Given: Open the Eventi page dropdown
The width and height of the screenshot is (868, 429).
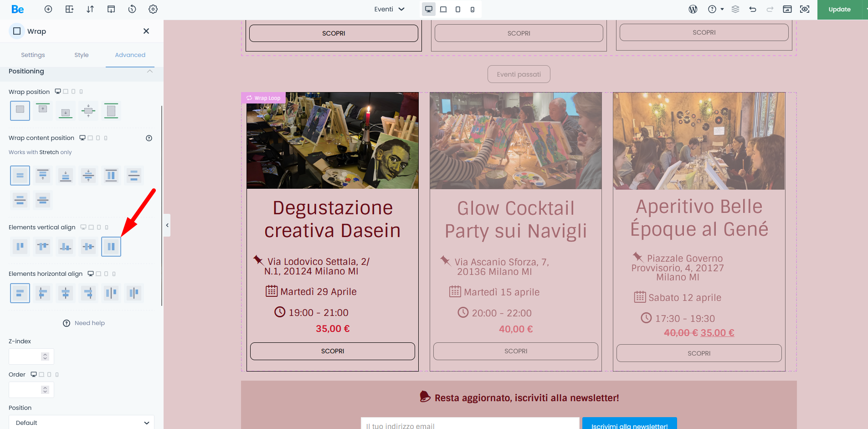Looking at the screenshot, I should [389, 9].
